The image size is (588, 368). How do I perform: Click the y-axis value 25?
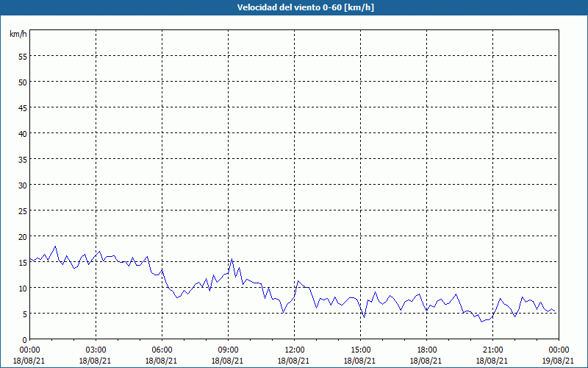(23, 210)
